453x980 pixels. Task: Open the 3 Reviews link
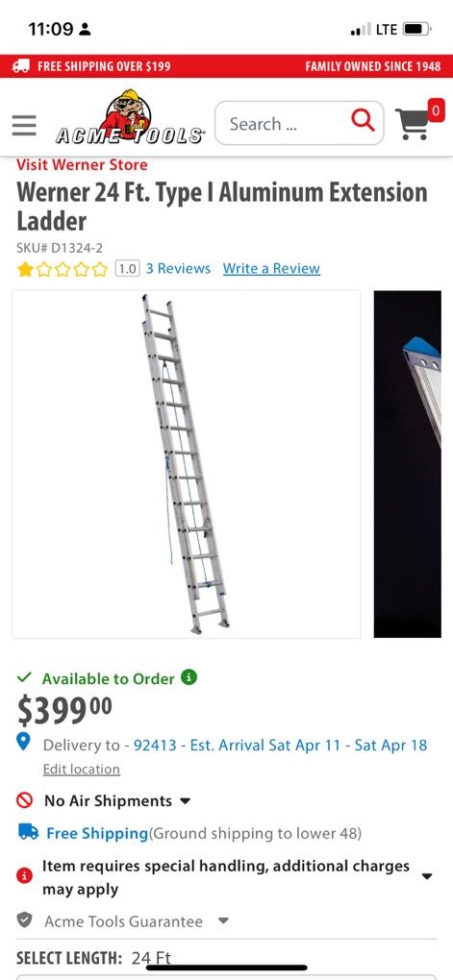coord(178,268)
